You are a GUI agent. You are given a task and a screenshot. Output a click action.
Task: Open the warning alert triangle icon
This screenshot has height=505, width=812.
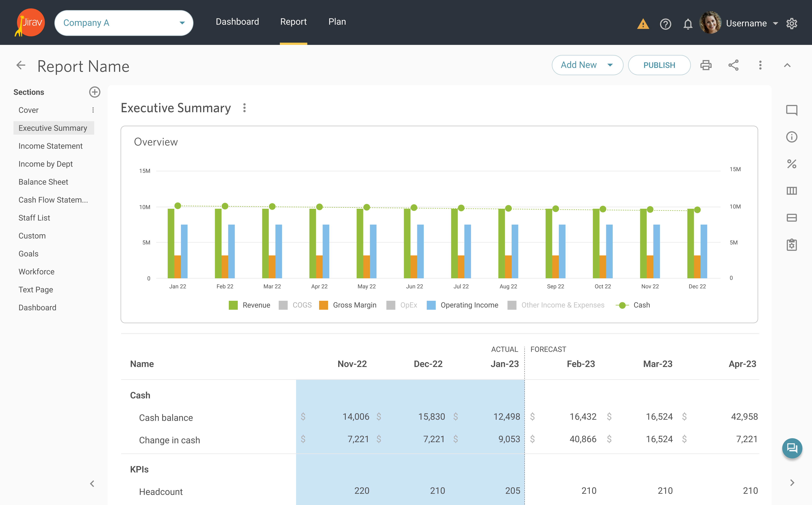pos(643,24)
